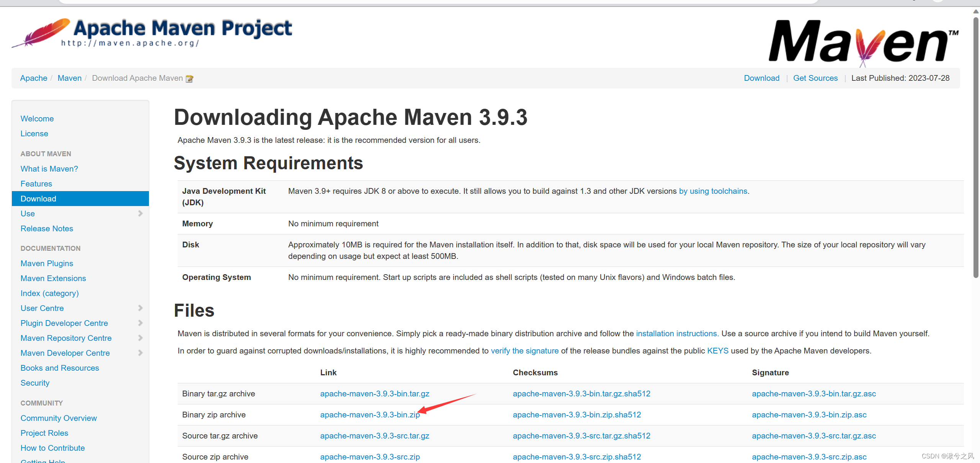Download apache-maven-3.9.3-bin.zip file
This screenshot has width=980, height=463.
pyautogui.click(x=369, y=415)
